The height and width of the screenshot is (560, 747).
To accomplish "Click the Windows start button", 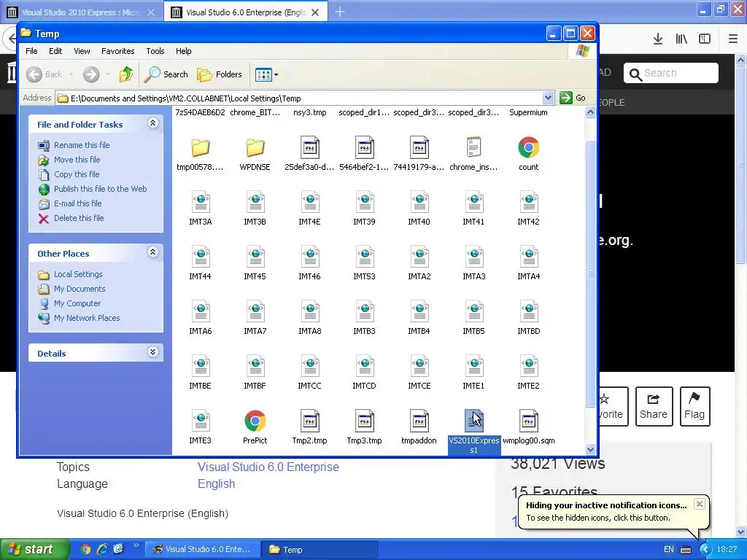I will pyautogui.click(x=34, y=549).
